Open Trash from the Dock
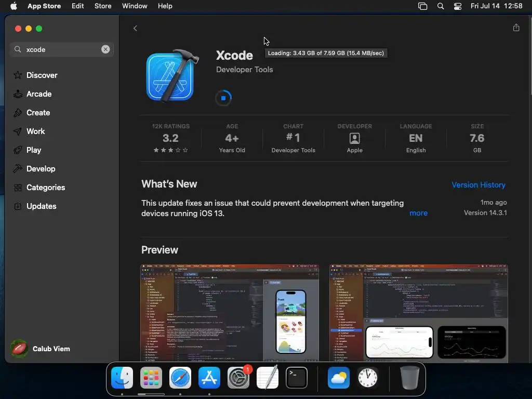Viewport: 532px width, 399px height. (409, 378)
